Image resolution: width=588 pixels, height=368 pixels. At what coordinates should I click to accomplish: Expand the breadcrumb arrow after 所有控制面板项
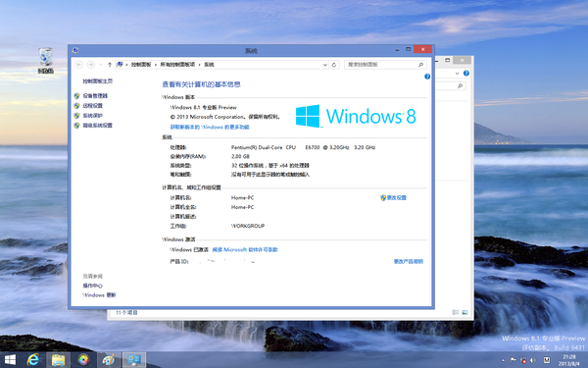pyautogui.click(x=200, y=65)
